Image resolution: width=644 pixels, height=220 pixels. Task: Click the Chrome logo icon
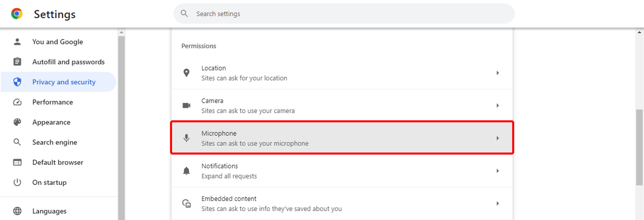click(x=17, y=14)
